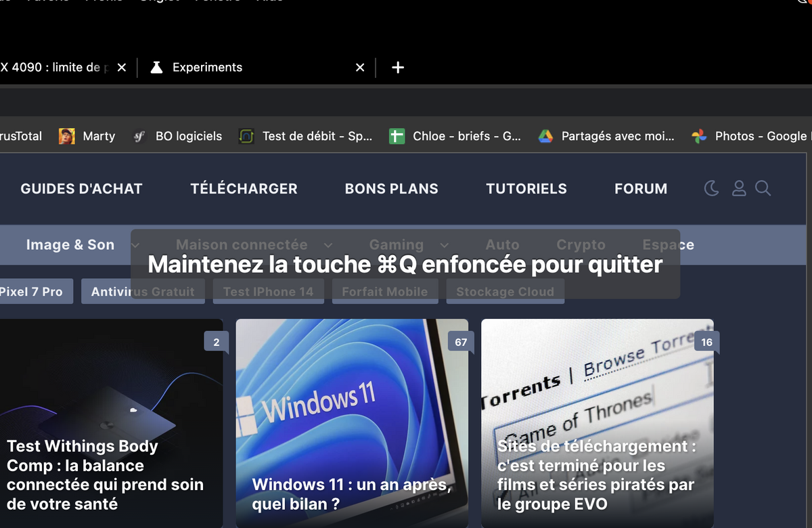
Task: Open the TÉLÉCHARGER section
Action: click(x=244, y=189)
